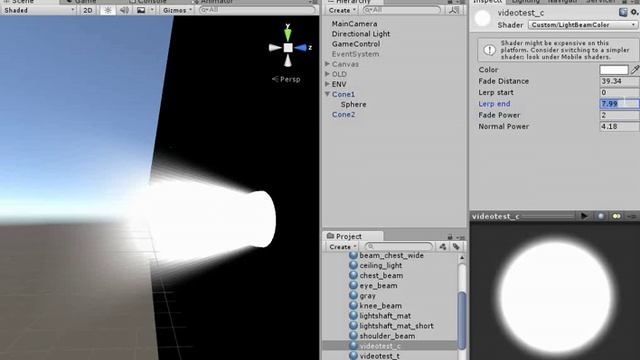
Task: Play the material preview animation
Action: 584,216
